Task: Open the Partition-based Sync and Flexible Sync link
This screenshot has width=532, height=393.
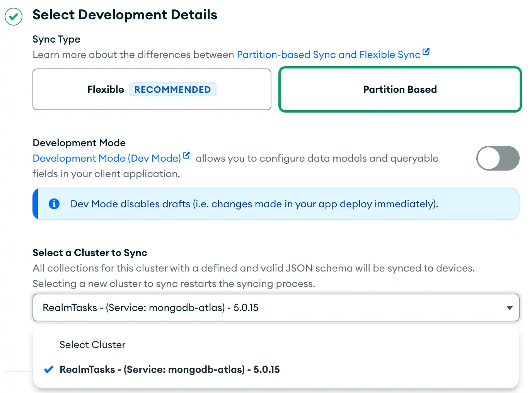Action: pyautogui.click(x=328, y=55)
